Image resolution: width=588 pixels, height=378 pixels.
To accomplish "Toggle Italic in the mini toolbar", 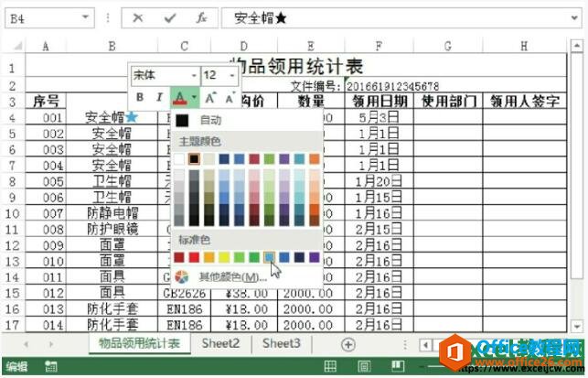I will 159,97.
